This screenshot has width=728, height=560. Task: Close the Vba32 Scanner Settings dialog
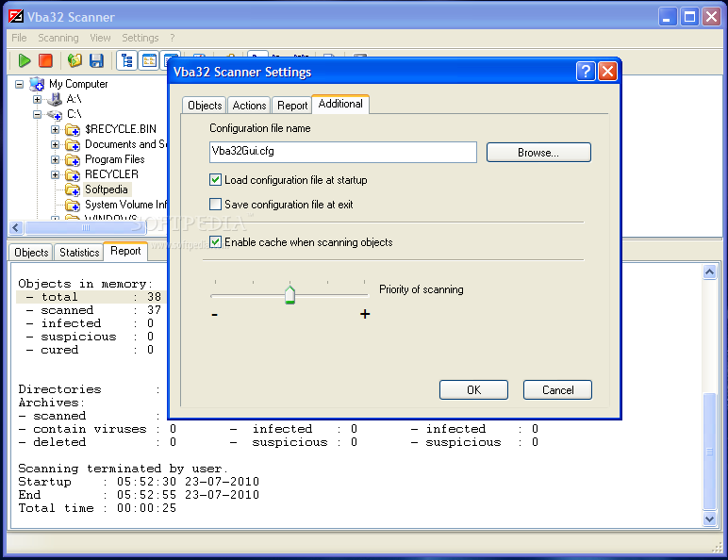click(607, 72)
